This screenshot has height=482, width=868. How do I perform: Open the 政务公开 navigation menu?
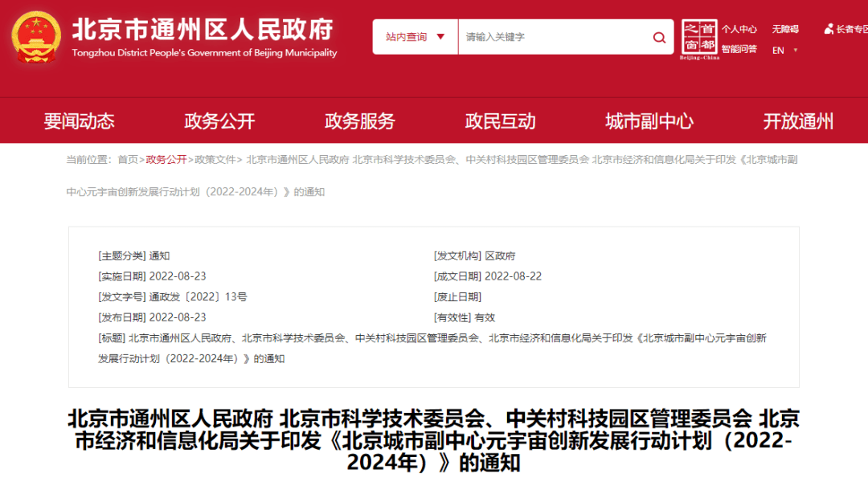[x=219, y=121]
